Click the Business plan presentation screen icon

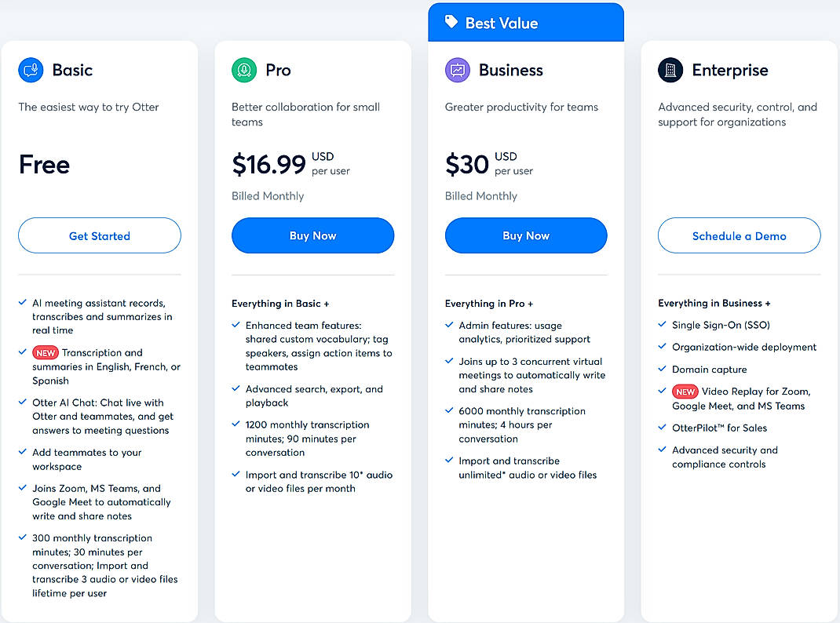pyautogui.click(x=457, y=70)
